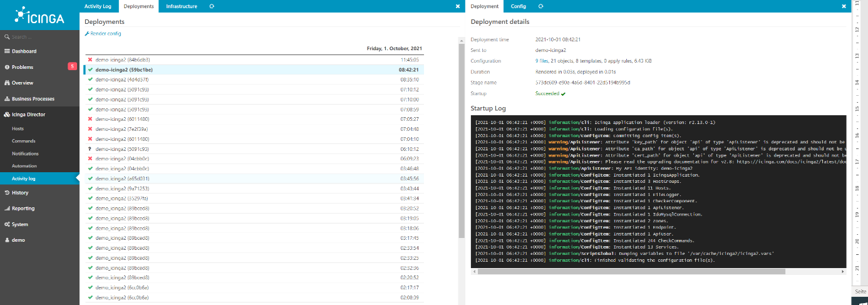This screenshot has width=868, height=305.
Task: Select Activity log in sidebar
Action: click(x=39, y=178)
